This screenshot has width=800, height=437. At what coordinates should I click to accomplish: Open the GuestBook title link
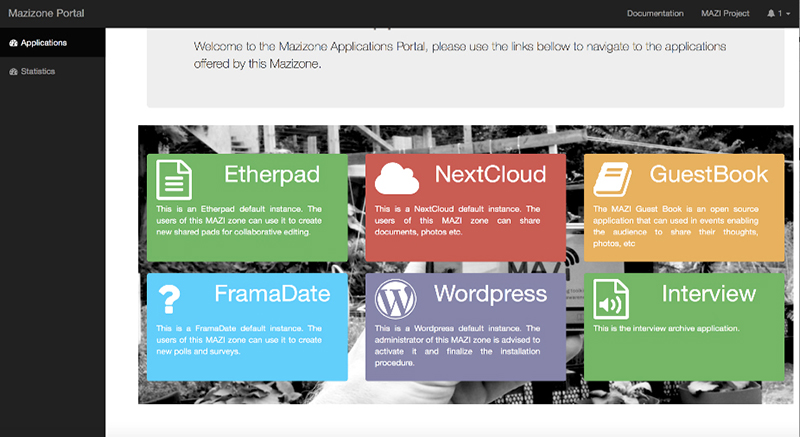(x=709, y=174)
